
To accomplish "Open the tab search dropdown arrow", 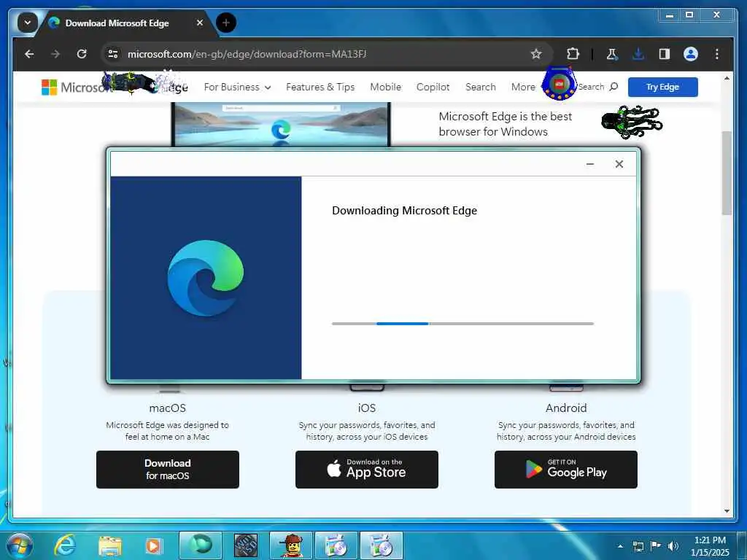I will coord(28,23).
